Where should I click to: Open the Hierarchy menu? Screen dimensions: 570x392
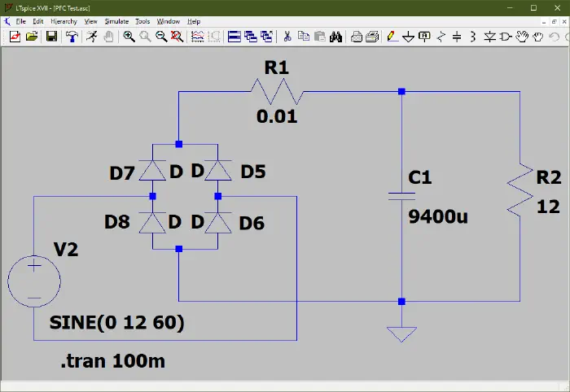64,20
